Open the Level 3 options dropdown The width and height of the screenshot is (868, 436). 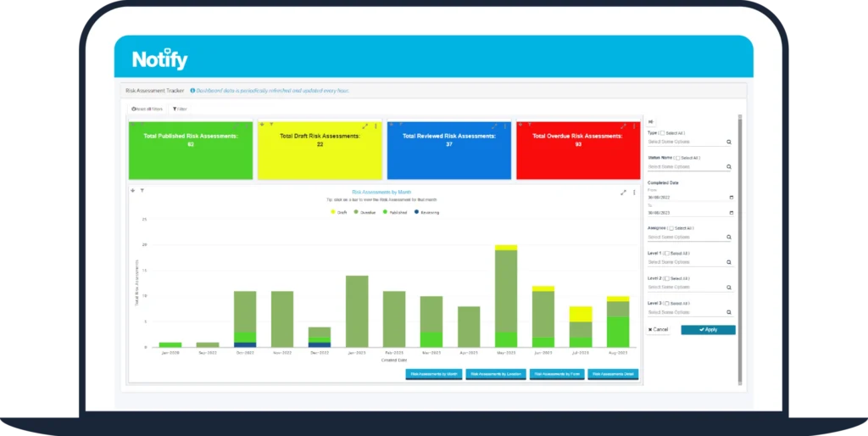(x=687, y=312)
